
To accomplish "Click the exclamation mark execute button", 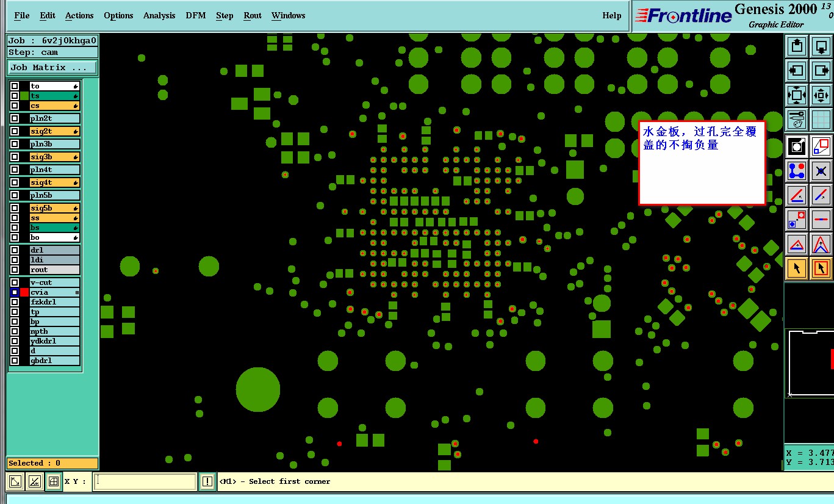I will 207,481.
